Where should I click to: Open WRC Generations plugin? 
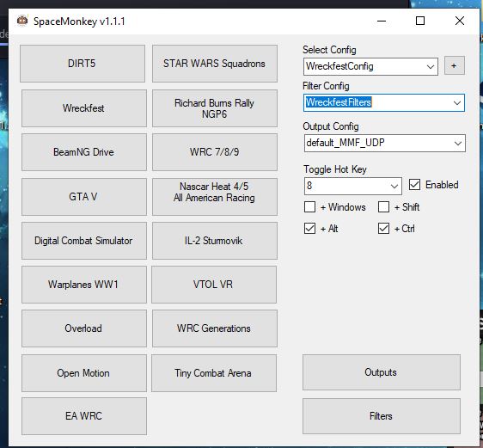pos(214,328)
